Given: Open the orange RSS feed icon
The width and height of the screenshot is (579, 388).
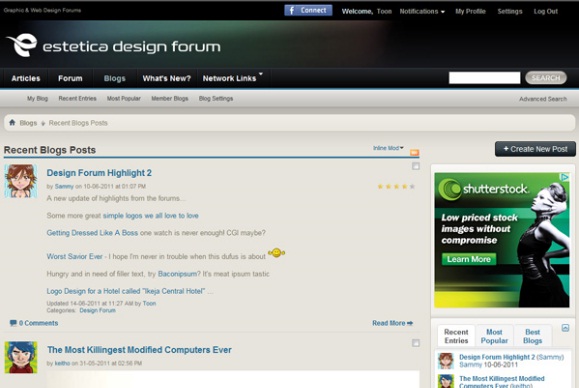Looking at the screenshot, I should pos(414,152).
